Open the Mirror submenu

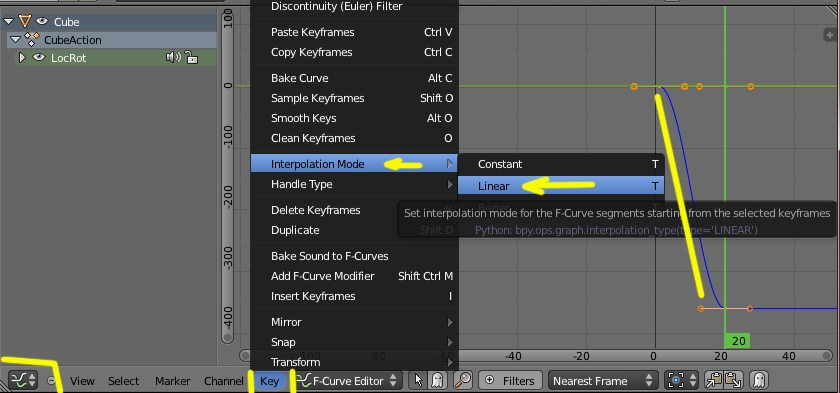pos(355,322)
